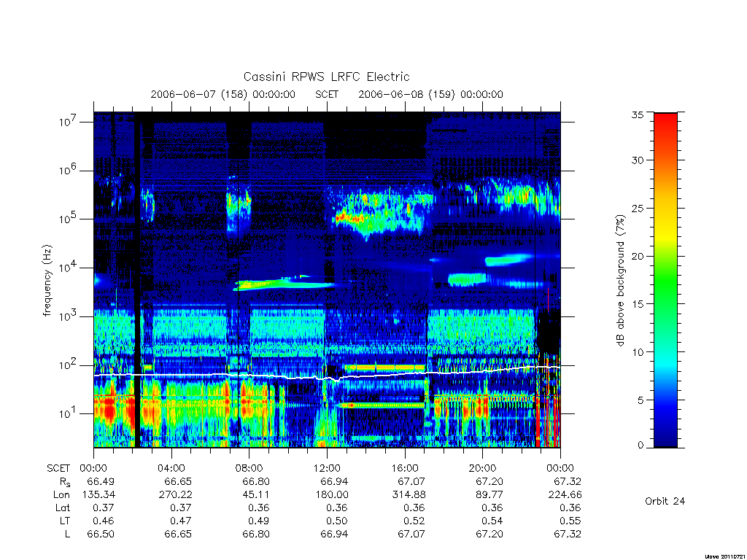The width and height of the screenshot is (747, 560).
Task: Click the Lon value "45.11"
Action: click(256, 495)
